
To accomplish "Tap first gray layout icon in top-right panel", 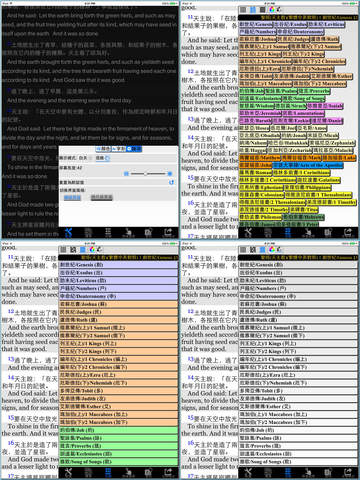I will [243, 10].
